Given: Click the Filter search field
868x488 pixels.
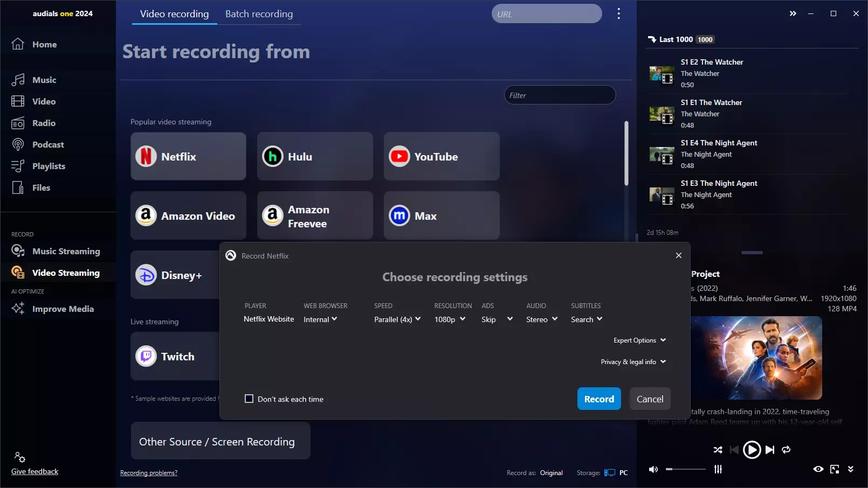Looking at the screenshot, I should 560,95.
